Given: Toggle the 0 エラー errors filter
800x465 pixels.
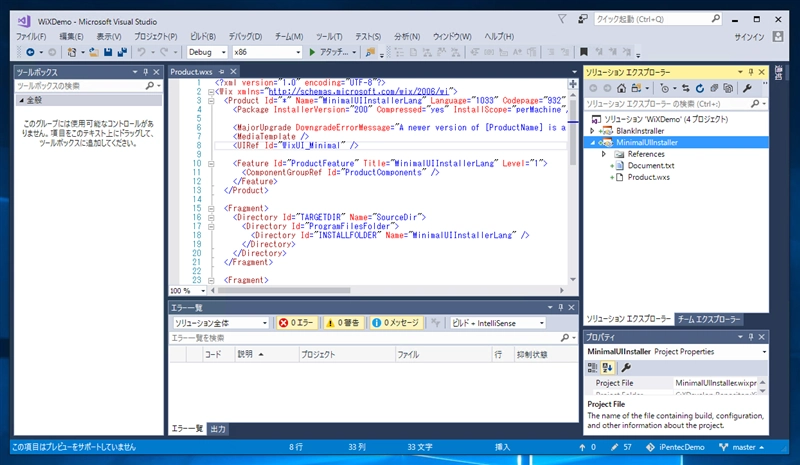Looking at the screenshot, I should [297, 323].
